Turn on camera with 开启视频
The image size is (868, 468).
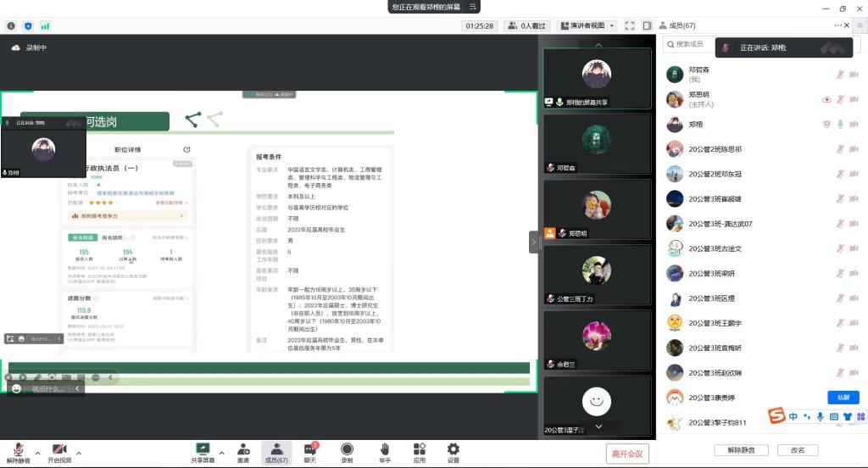pos(59,453)
